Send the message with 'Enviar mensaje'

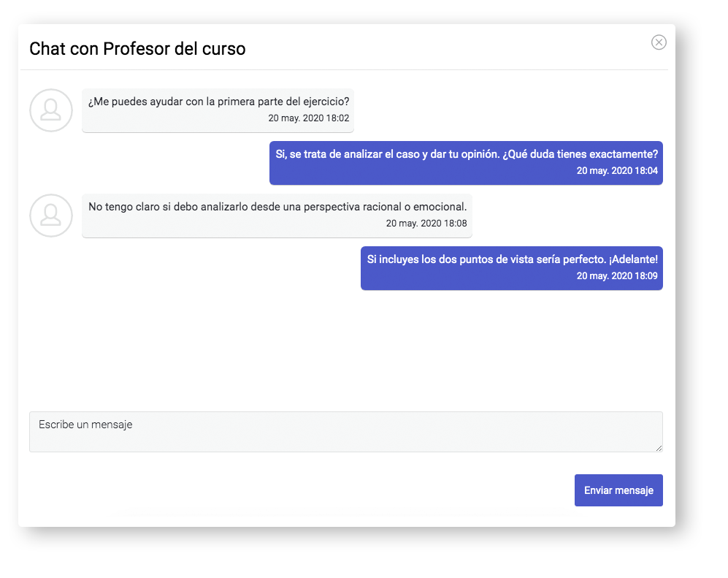pos(618,490)
